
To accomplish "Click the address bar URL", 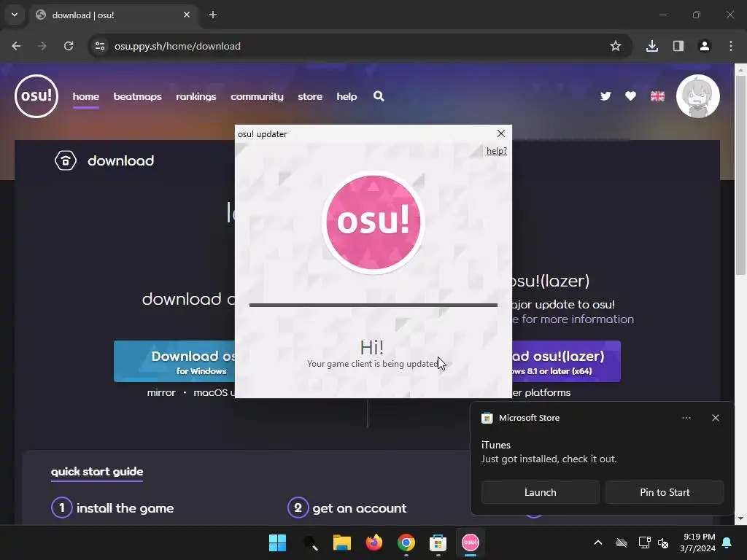I will 177,46.
